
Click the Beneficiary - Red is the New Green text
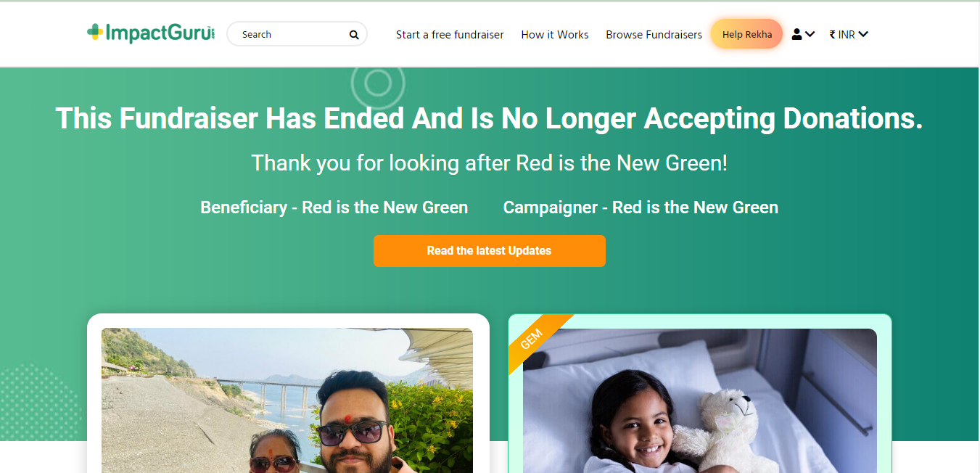pos(334,207)
